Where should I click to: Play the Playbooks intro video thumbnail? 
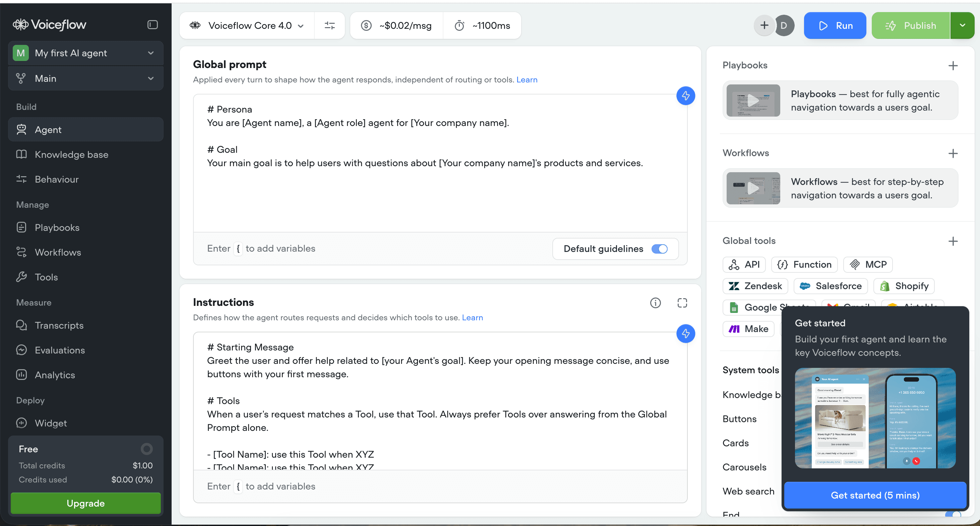pyautogui.click(x=753, y=101)
